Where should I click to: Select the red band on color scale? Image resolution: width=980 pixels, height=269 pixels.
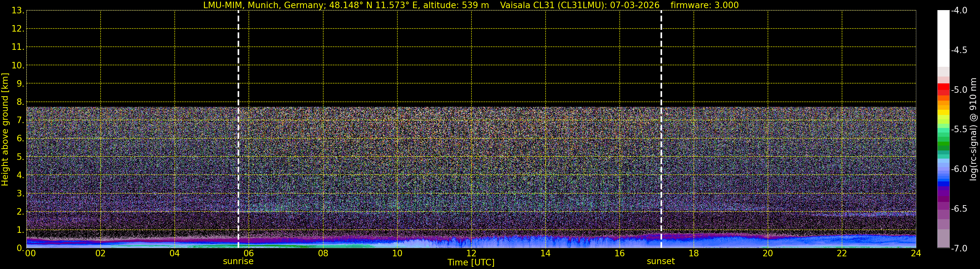click(x=943, y=89)
